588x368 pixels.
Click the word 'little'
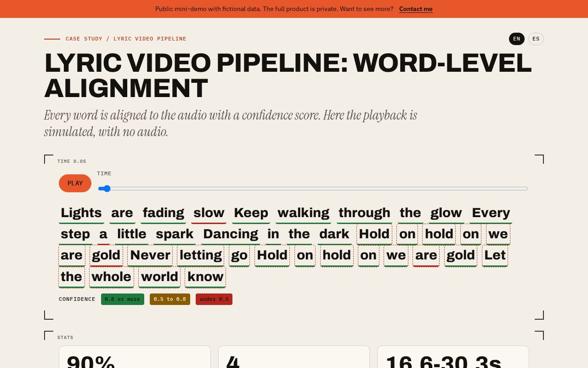tap(132, 234)
